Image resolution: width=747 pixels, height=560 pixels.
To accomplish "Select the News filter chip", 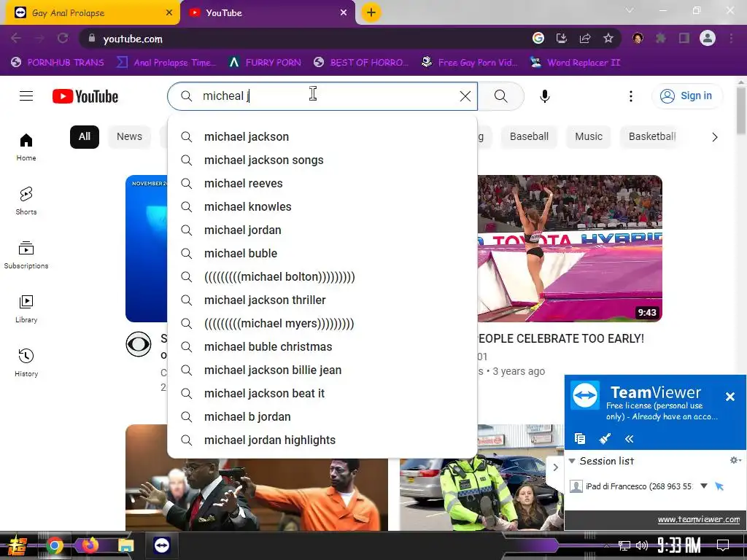I will pos(129,136).
